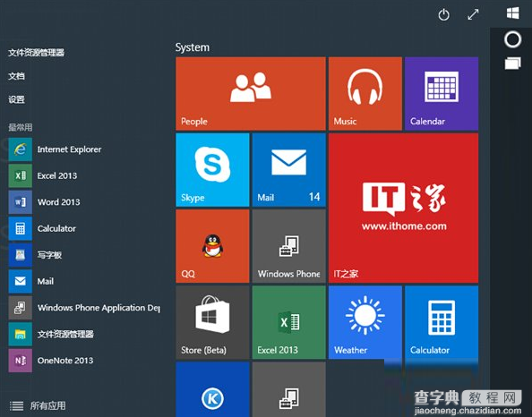Click the System group heading
Screen dimensions: 532x417
pyautogui.click(x=193, y=47)
